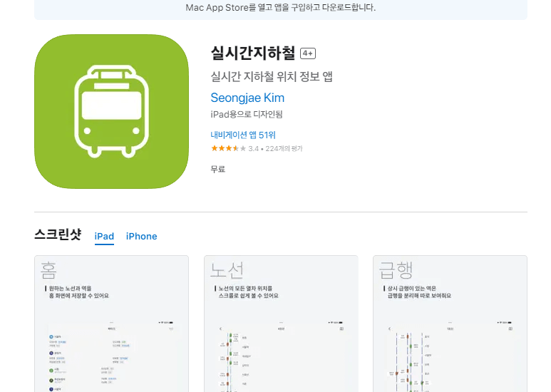Switch to the iPhone screenshots tab
This screenshot has width=551, height=392.
tap(141, 237)
